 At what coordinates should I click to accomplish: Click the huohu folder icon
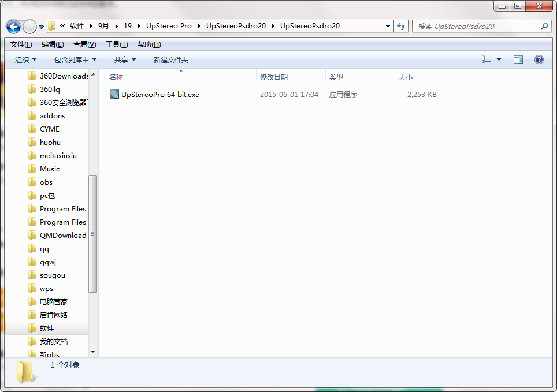pos(32,142)
